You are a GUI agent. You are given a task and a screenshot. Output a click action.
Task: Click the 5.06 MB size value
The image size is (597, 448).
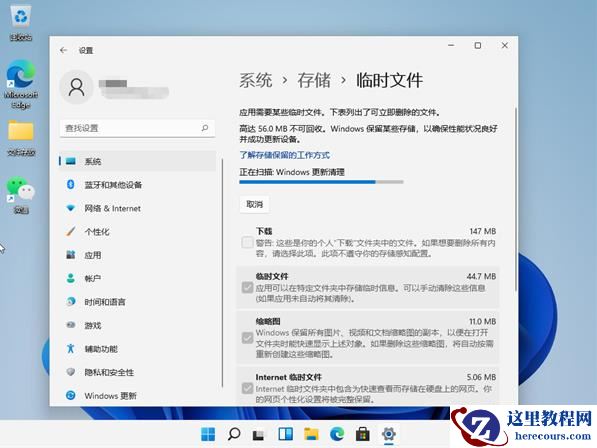[481, 377]
